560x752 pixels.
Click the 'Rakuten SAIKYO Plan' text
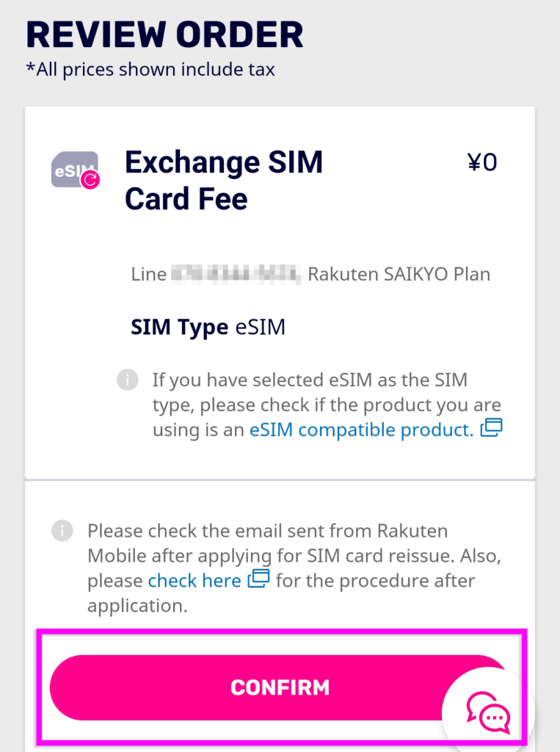(x=399, y=275)
